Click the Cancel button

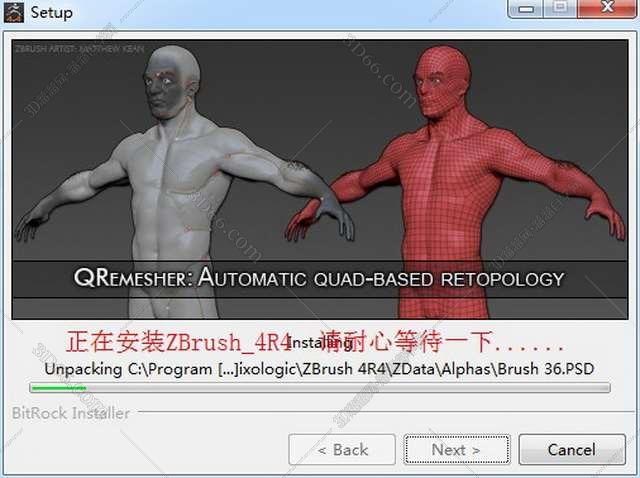tap(572, 449)
